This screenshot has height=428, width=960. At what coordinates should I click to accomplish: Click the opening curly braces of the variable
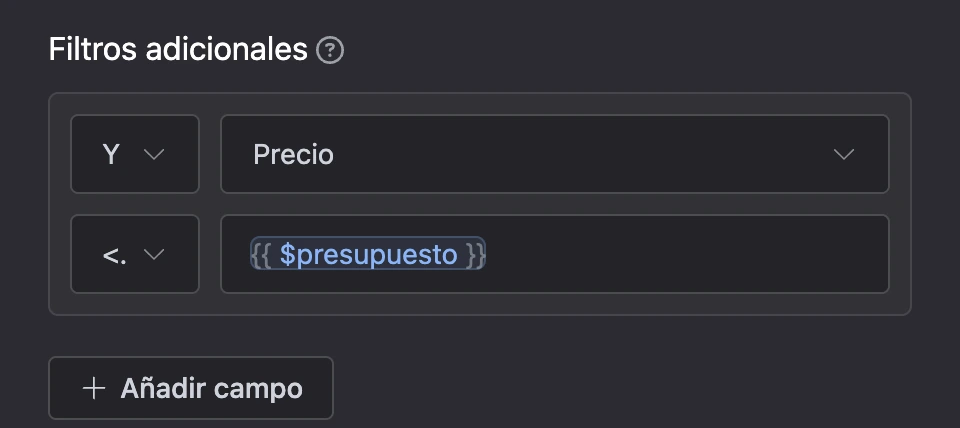pos(262,254)
